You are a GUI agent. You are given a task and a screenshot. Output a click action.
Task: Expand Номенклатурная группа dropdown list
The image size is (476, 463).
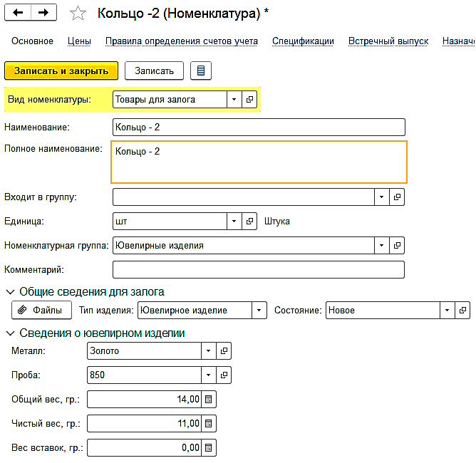(x=382, y=246)
